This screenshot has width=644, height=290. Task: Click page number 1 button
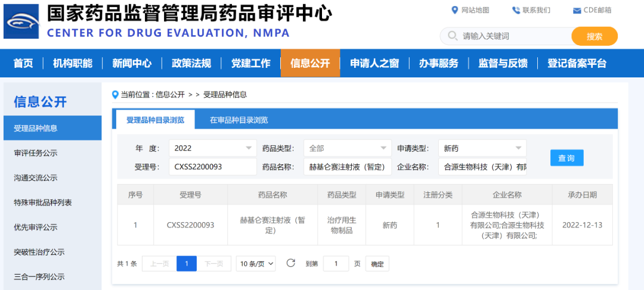pos(187,264)
